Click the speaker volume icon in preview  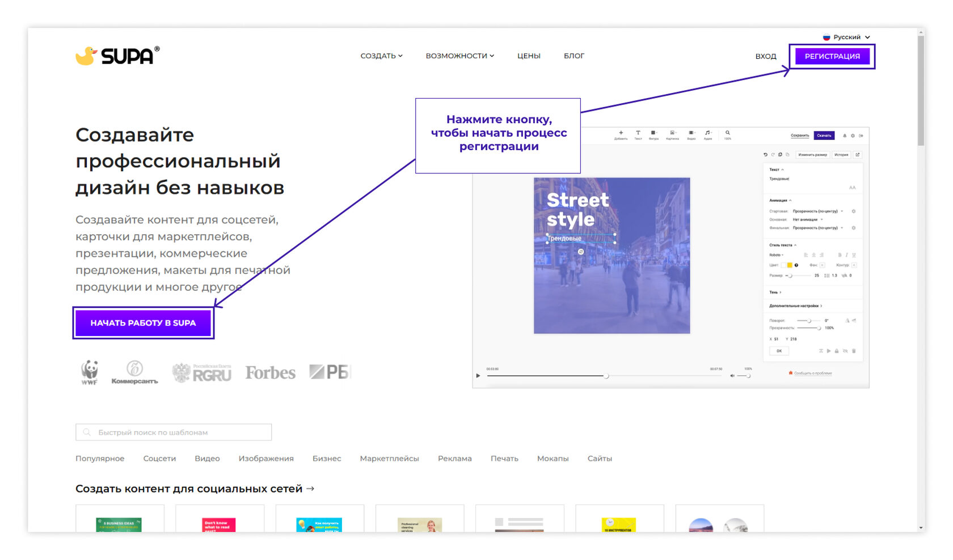pos(732,376)
